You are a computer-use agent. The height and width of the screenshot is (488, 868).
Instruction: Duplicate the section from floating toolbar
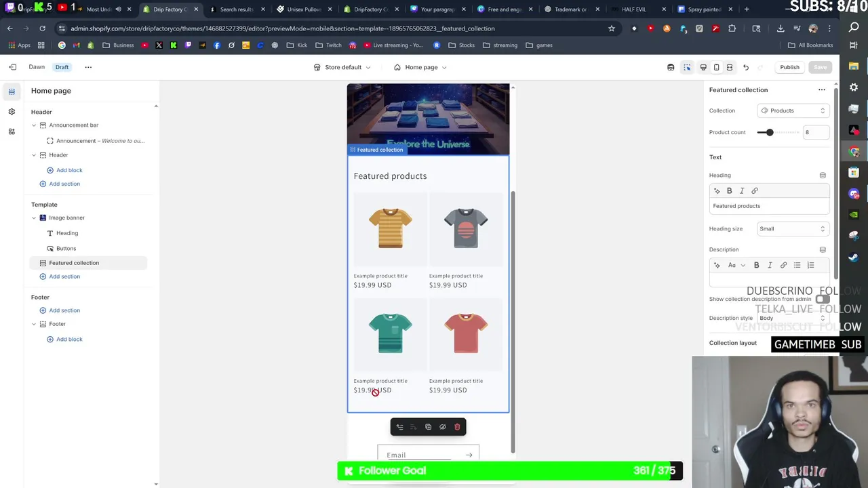click(x=428, y=427)
